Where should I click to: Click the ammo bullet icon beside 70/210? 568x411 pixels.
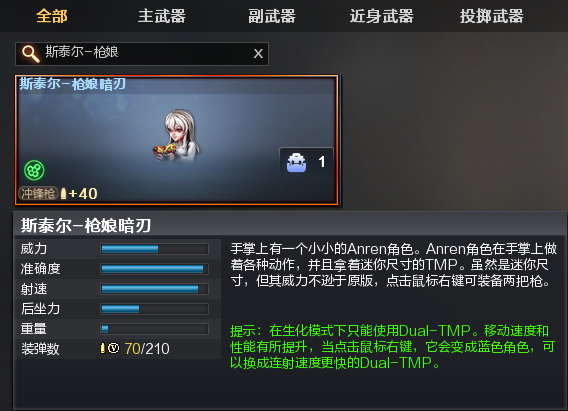click(x=103, y=348)
